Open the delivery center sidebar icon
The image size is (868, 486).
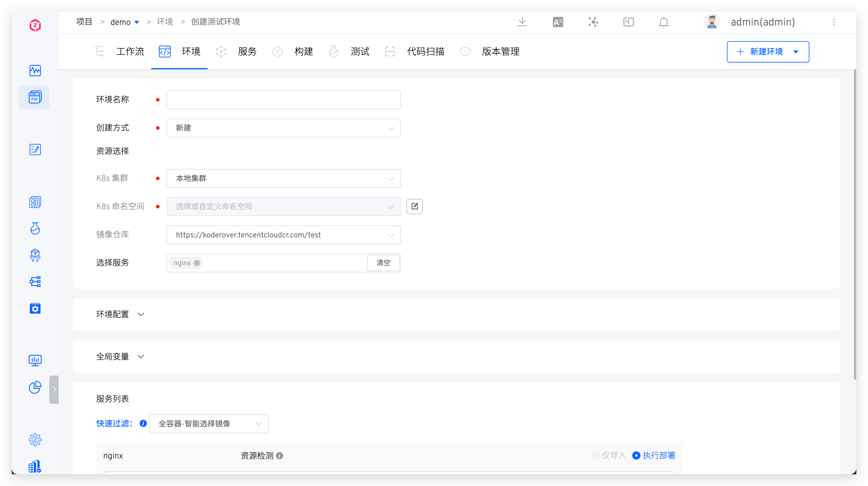[35, 255]
